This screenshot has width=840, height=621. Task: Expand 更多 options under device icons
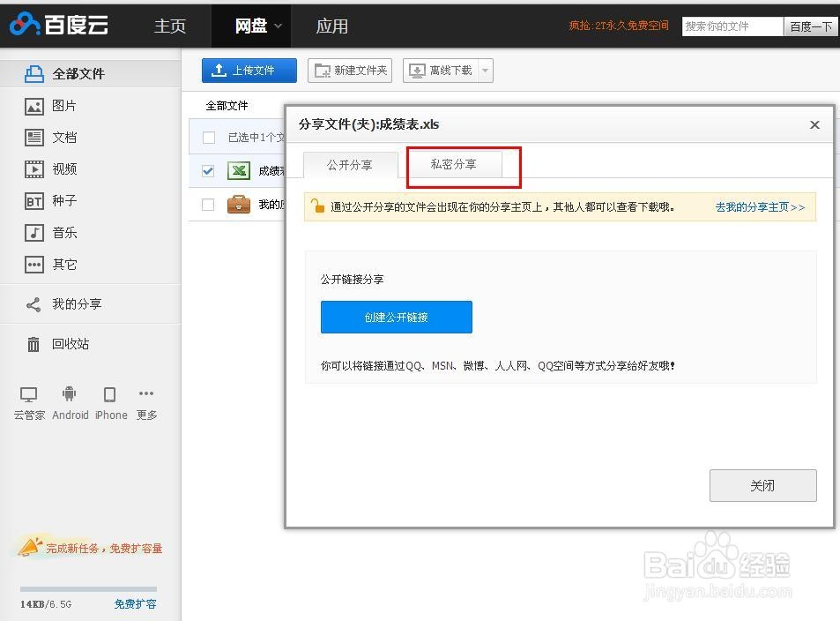tap(146, 395)
